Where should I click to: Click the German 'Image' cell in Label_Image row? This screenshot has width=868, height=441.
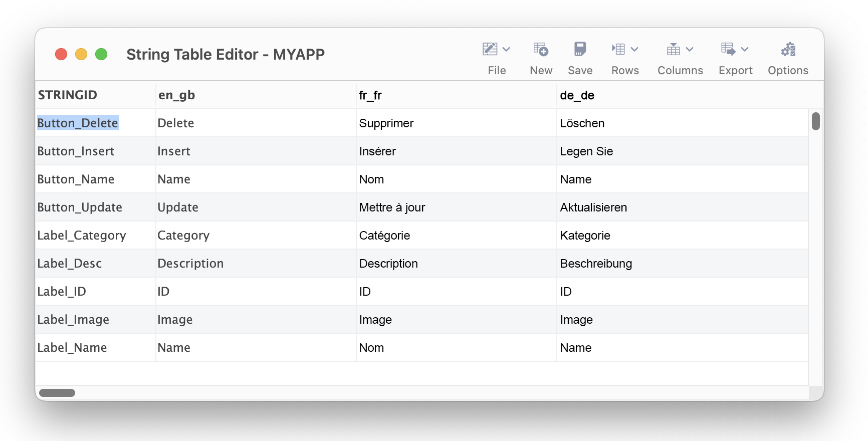click(x=683, y=319)
